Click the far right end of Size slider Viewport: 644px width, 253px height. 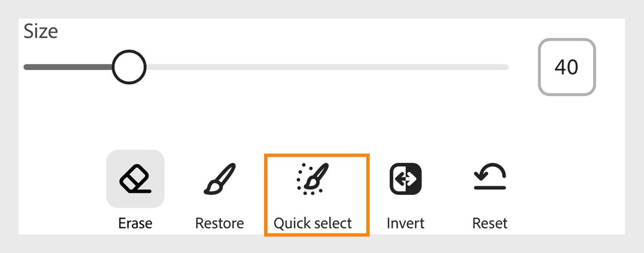(507, 67)
